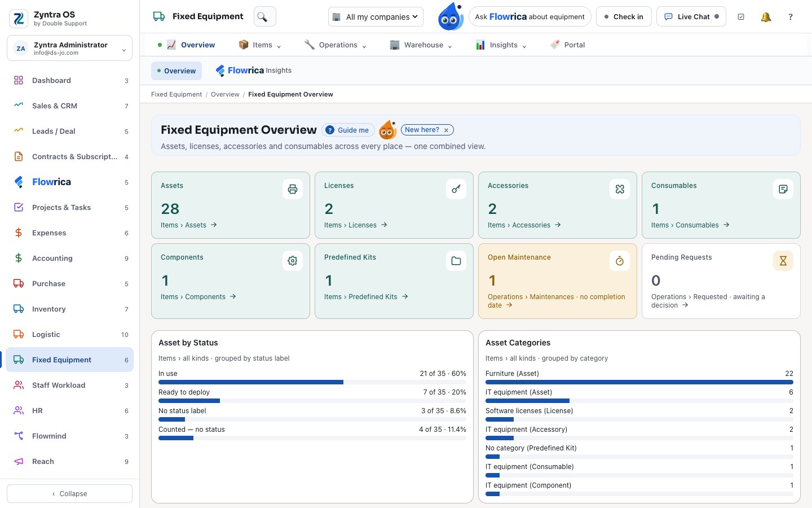Screen dimensions: 812x508
Task: Click the key icon on Licenses card
Action: (x=456, y=189)
